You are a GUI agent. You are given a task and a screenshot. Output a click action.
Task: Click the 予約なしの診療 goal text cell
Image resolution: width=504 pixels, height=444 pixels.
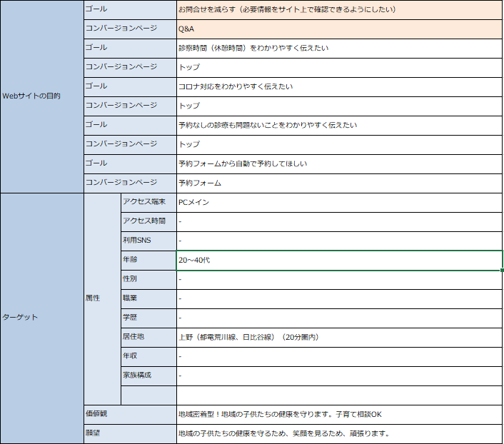339,126
